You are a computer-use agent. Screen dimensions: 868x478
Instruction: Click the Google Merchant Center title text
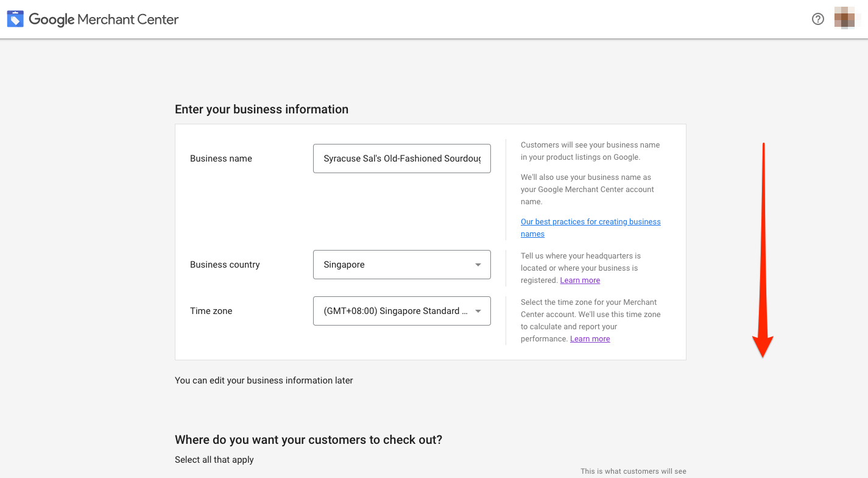tap(104, 20)
